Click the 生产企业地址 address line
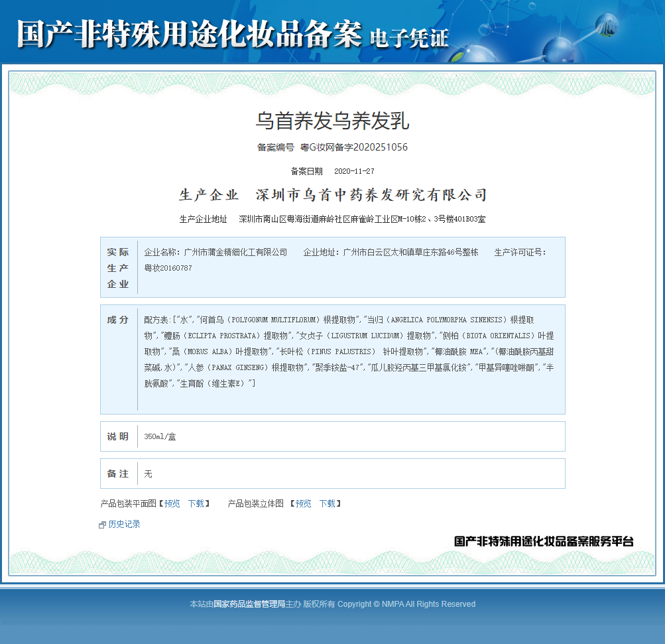The image size is (665, 644). click(332, 220)
